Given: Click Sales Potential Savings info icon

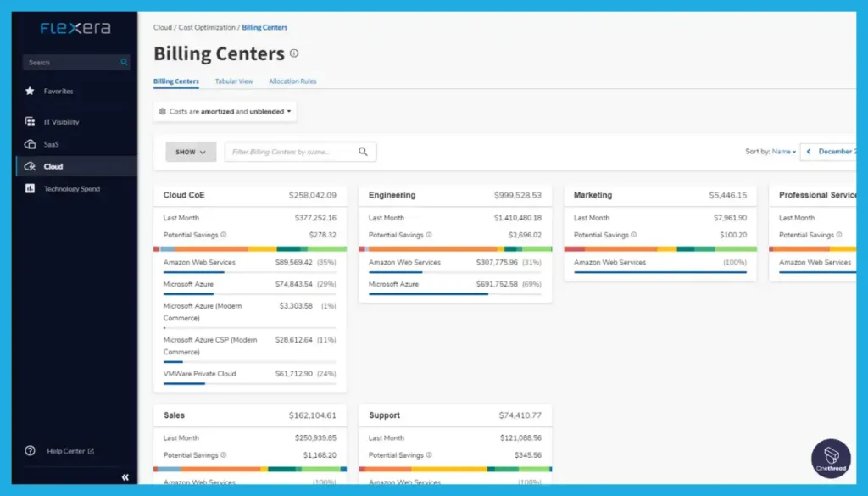Looking at the screenshot, I should (x=224, y=455).
